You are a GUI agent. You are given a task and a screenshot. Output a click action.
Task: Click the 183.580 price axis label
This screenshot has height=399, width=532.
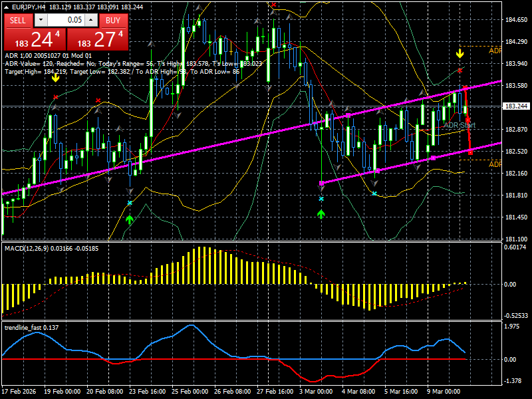[x=517, y=86]
